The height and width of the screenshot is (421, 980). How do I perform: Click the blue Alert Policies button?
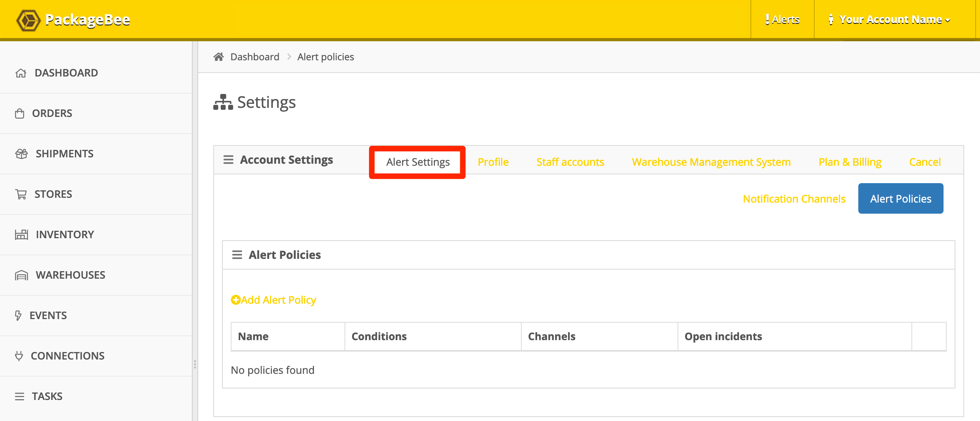tap(901, 199)
